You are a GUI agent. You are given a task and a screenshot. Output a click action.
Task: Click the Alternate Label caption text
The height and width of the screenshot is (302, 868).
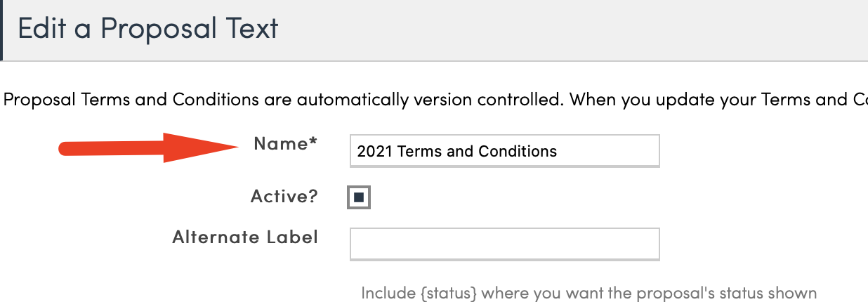245,237
